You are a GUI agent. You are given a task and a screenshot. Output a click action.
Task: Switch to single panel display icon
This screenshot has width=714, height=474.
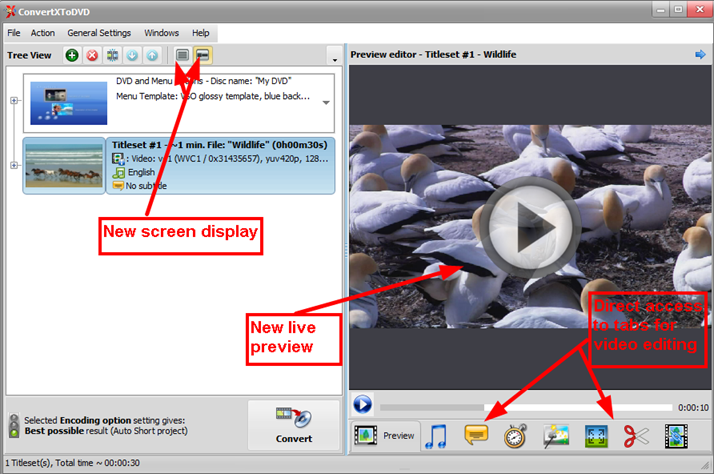click(183, 56)
